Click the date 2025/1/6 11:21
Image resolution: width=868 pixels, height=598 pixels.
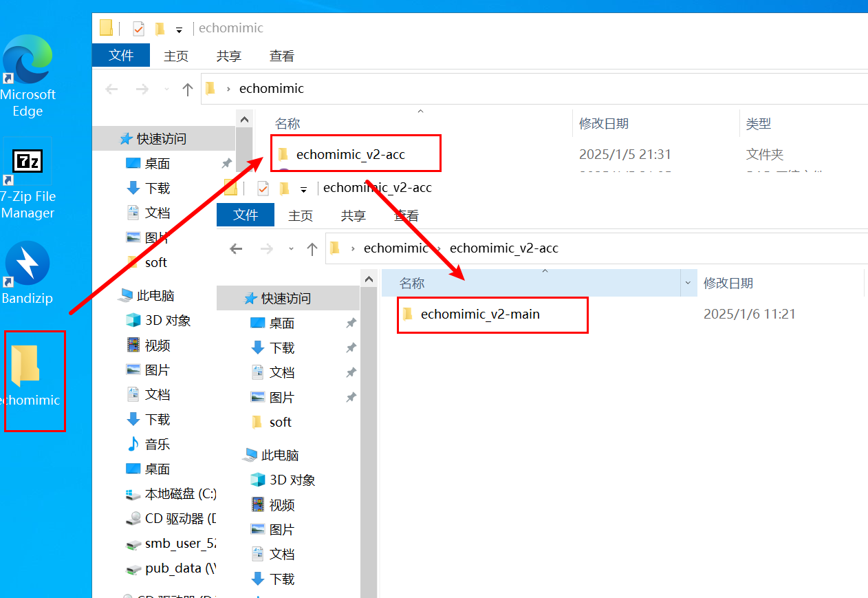750,314
